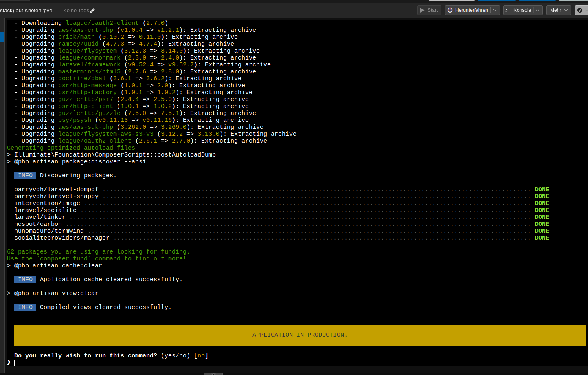
Task: Click the 'league/flysystem-aws-s3-v3' upgrade line
Action: pyautogui.click(x=155, y=134)
